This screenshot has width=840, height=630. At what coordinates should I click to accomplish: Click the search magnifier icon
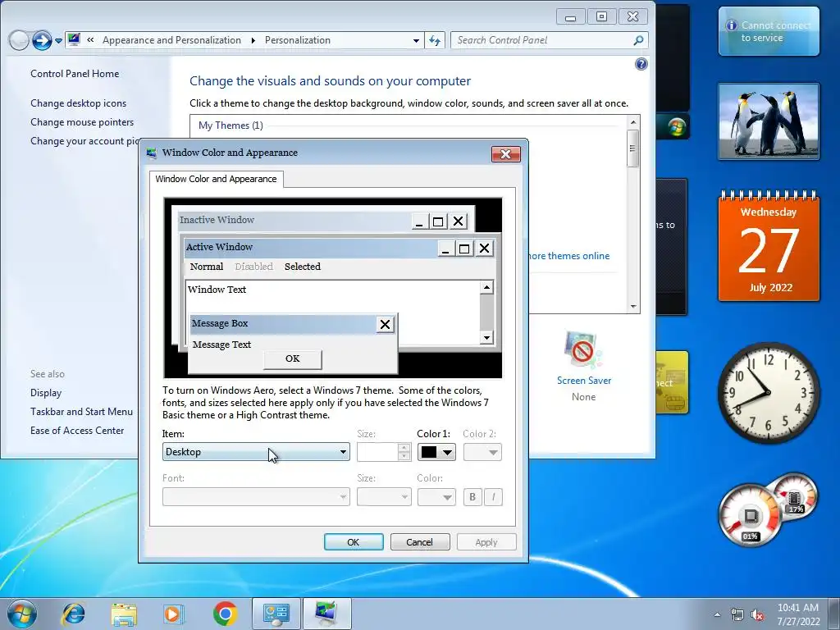638,40
